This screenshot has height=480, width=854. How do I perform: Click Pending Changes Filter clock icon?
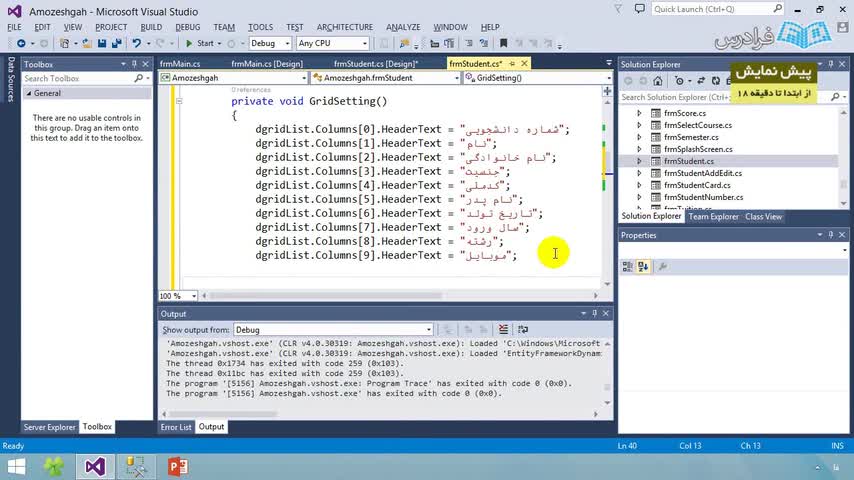click(x=679, y=81)
